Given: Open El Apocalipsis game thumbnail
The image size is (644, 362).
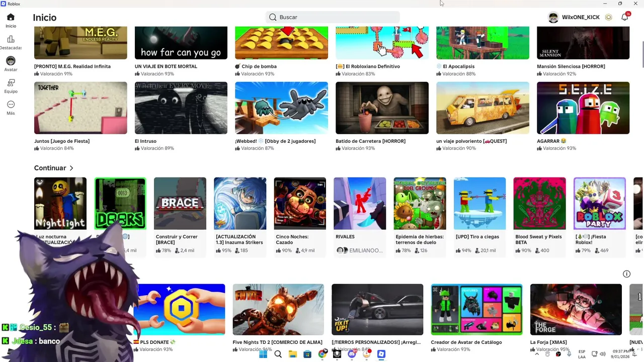Looking at the screenshot, I should click(x=482, y=43).
